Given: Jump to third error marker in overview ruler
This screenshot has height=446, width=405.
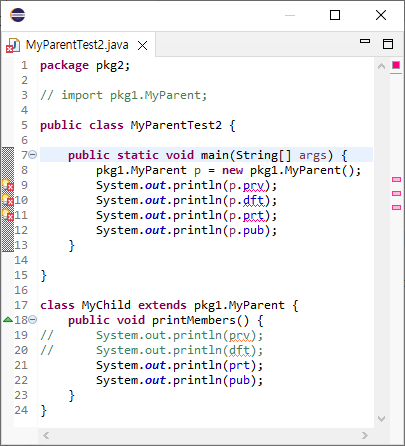Looking at the screenshot, I should point(396,207).
